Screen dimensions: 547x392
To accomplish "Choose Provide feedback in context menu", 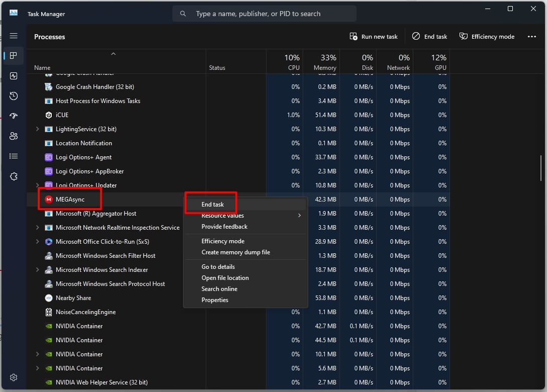I will pyautogui.click(x=245, y=227).
